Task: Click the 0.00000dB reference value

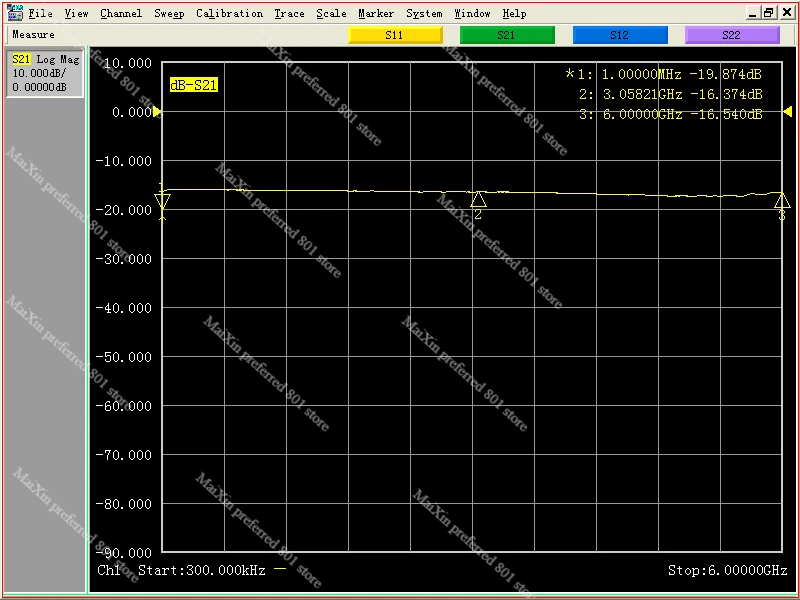Action: click(39, 87)
